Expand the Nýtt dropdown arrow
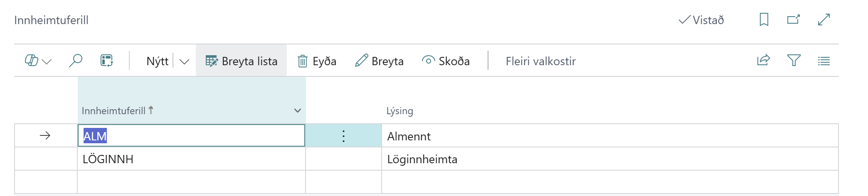Screen dimensions: 868x196 (184, 61)
